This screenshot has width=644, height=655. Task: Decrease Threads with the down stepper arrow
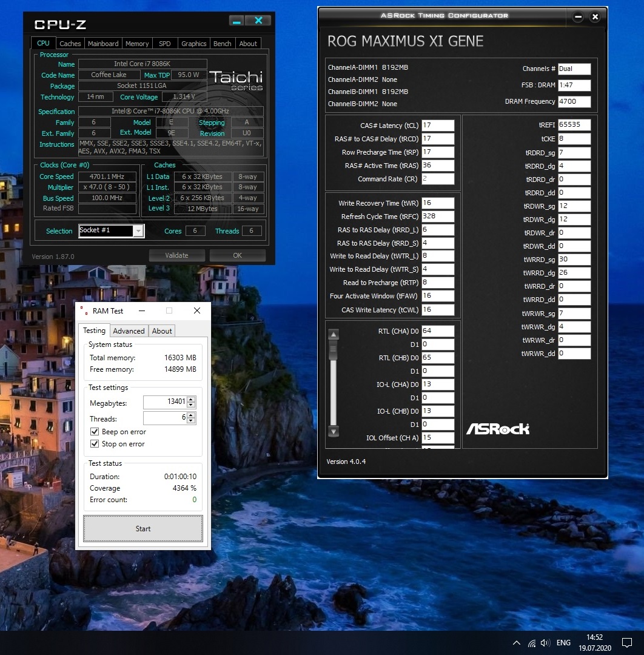(191, 421)
